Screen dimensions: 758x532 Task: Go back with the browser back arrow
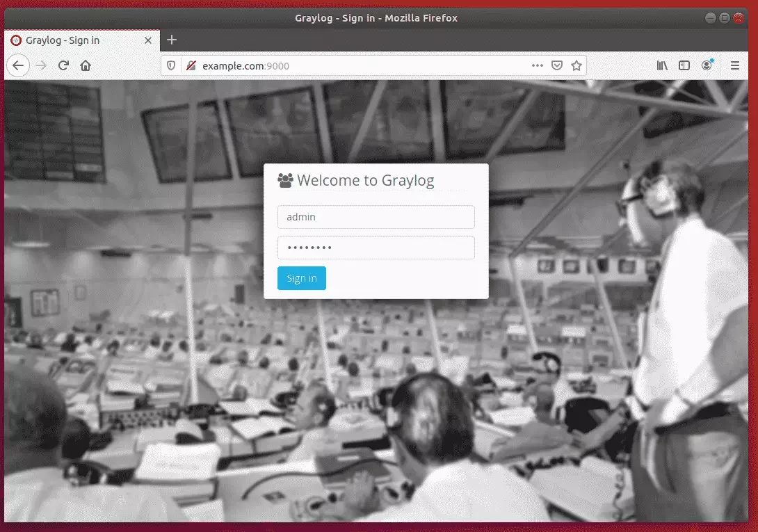tap(18, 66)
